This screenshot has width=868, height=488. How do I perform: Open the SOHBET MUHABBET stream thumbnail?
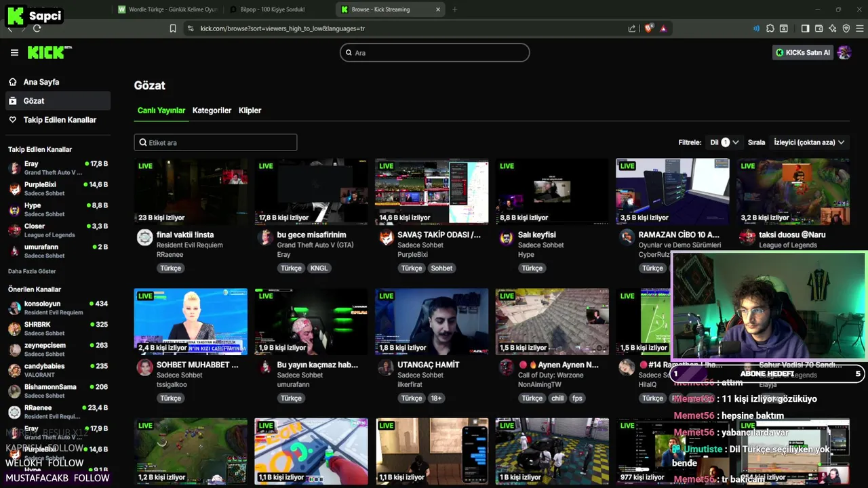191,321
